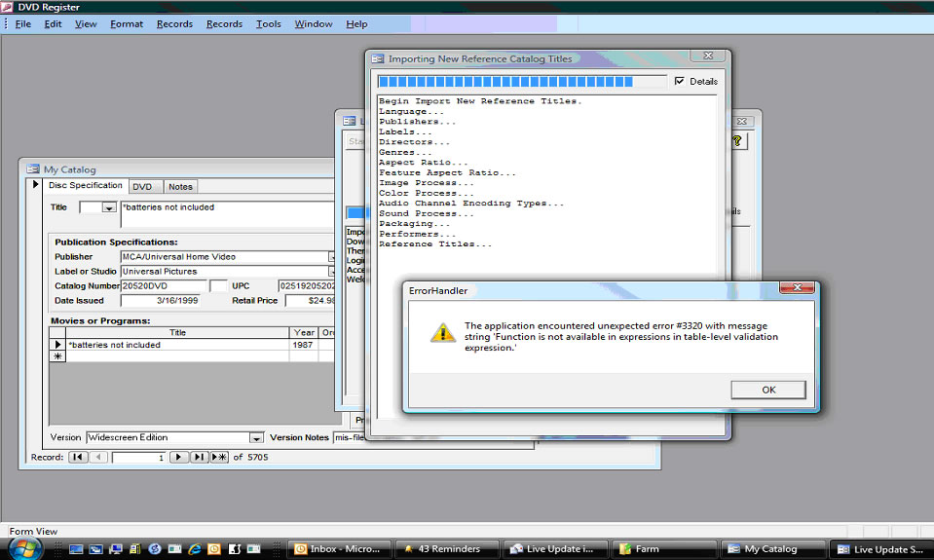The height and width of the screenshot is (560, 934).
Task: Uncheck the Details checkbox
Action: click(x=680, y=82)
